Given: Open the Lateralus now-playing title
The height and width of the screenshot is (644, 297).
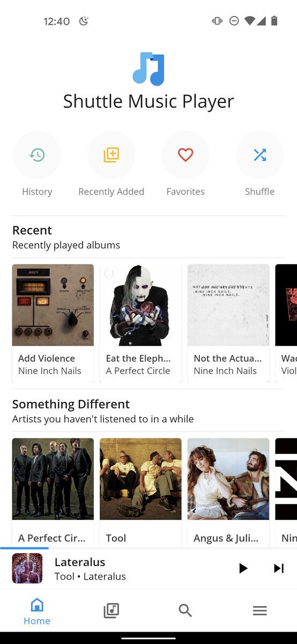Looking at the screenshot, I should [x=80, y=562].
